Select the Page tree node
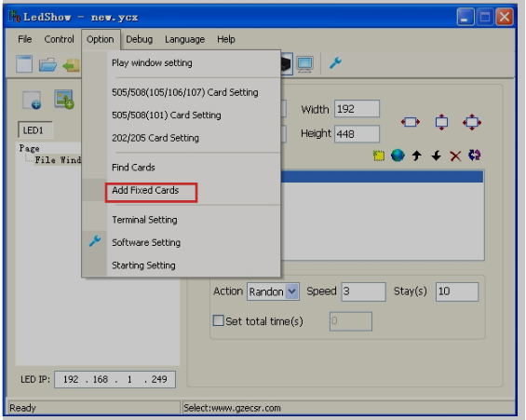 pyautogui.click(x=30, y=148)
